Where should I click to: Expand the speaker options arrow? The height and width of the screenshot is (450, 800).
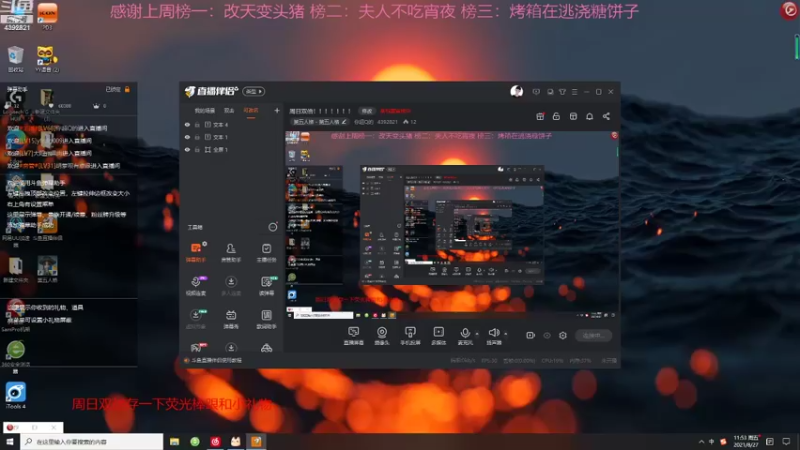pyautogui.click(x=506, y=334)
